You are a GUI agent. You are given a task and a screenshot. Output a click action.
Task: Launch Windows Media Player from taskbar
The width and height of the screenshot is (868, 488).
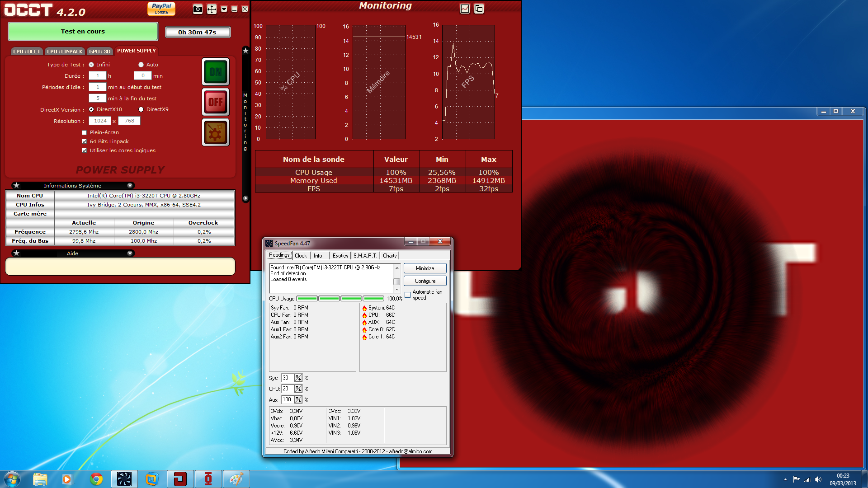coord(67,479)
